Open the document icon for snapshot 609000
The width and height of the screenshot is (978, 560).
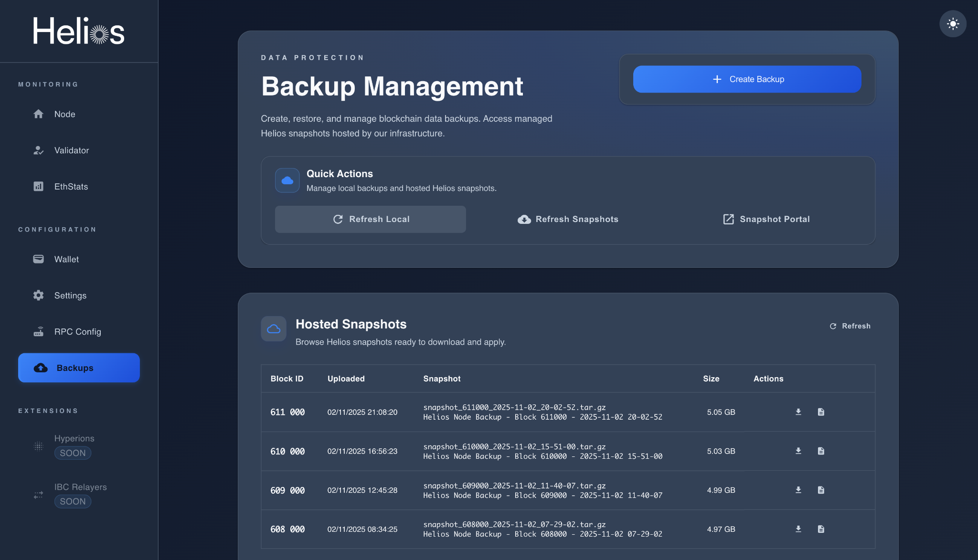click(x=822, y=489)
